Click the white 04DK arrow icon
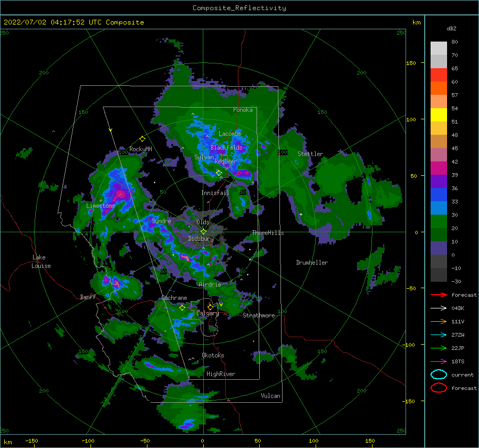This screenshot has height=448, width=479. click(x=439, y=308)
